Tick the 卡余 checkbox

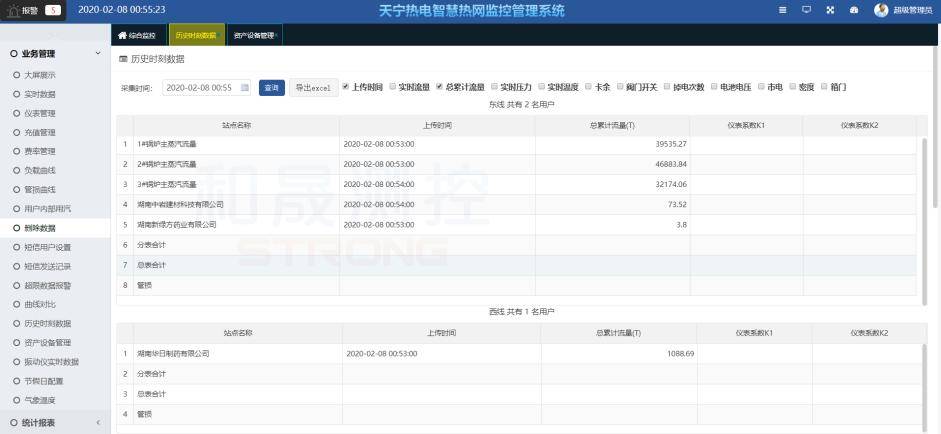[589, 86]
